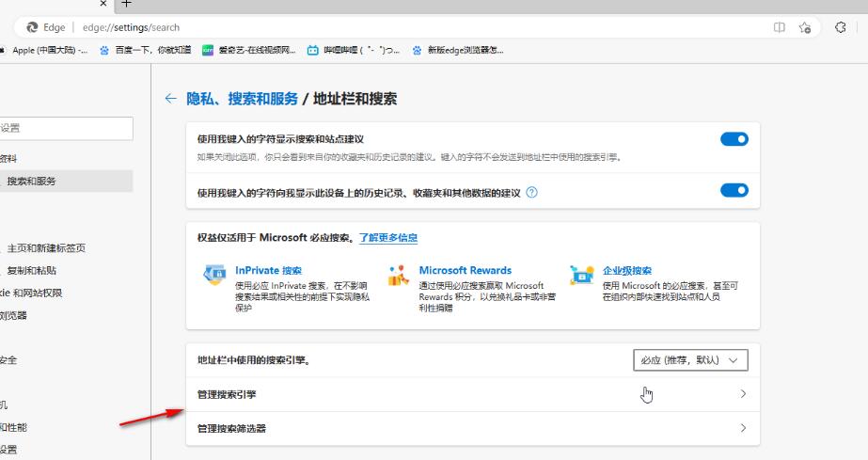Click help question mark icon

[531, 193]
